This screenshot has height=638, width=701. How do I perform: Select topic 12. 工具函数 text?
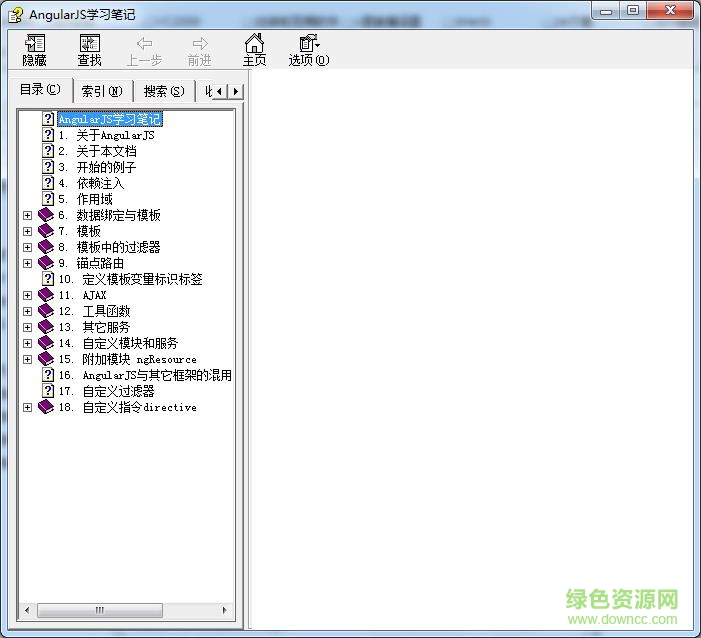94,311
